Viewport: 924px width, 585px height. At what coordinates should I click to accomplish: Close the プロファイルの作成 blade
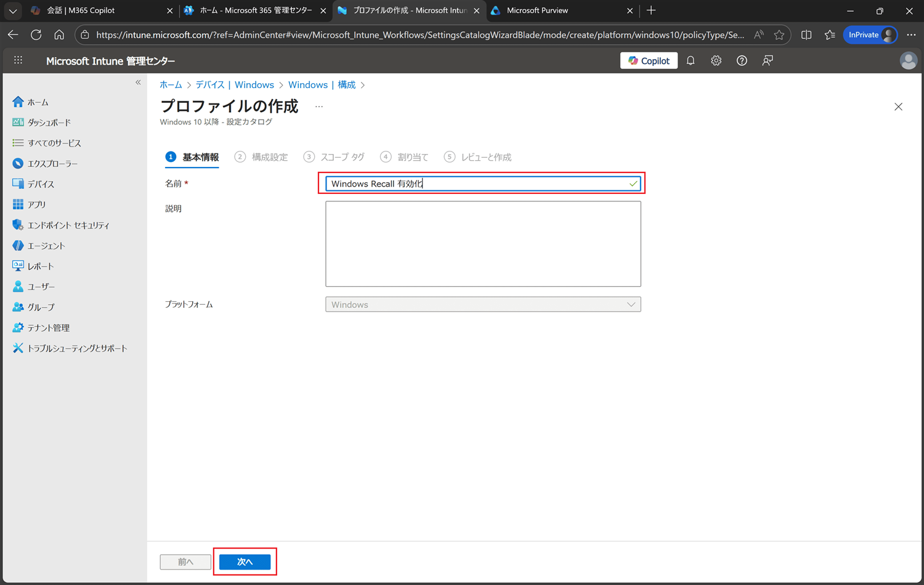(898, 107)
